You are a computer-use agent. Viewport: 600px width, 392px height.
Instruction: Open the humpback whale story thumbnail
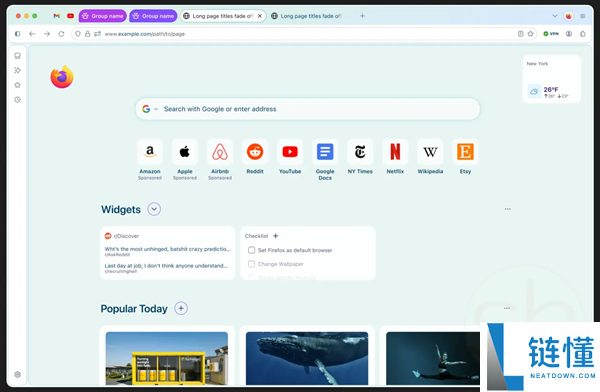[307, 358]
